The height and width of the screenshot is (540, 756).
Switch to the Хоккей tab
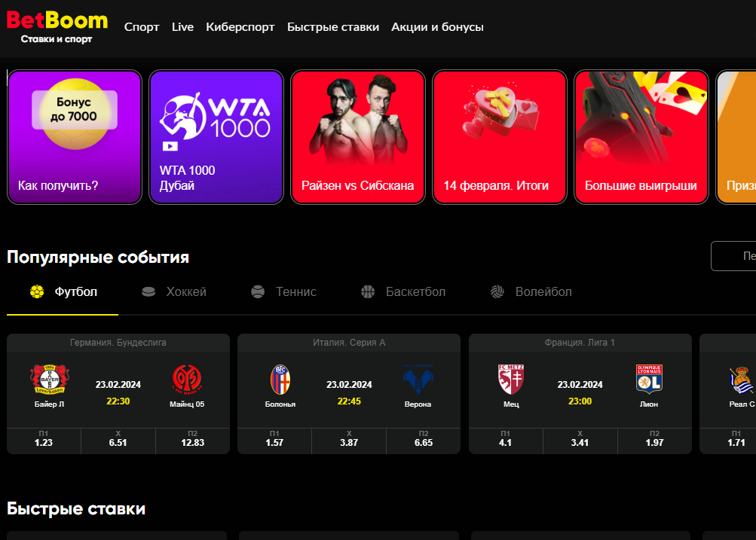tap(174, 292)
